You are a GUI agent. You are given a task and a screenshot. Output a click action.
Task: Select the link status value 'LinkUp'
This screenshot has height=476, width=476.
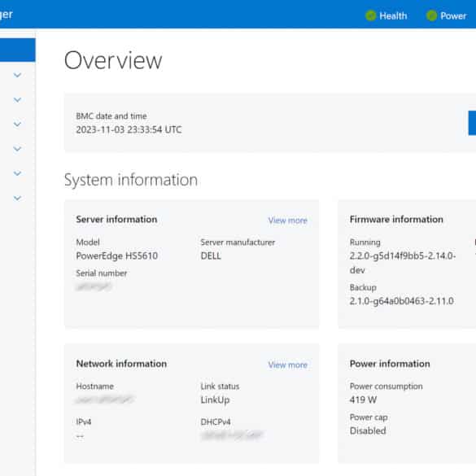tap(215, 400)
